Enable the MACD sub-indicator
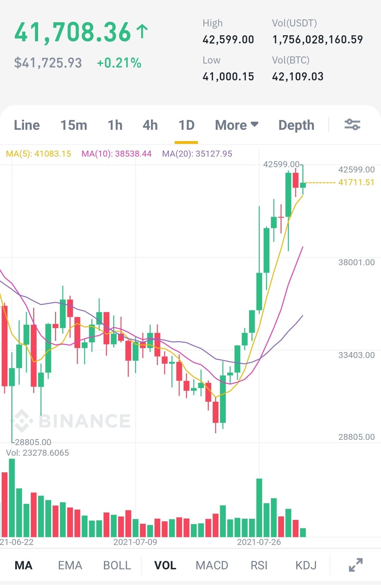381x588 pixels. (212, 565)
